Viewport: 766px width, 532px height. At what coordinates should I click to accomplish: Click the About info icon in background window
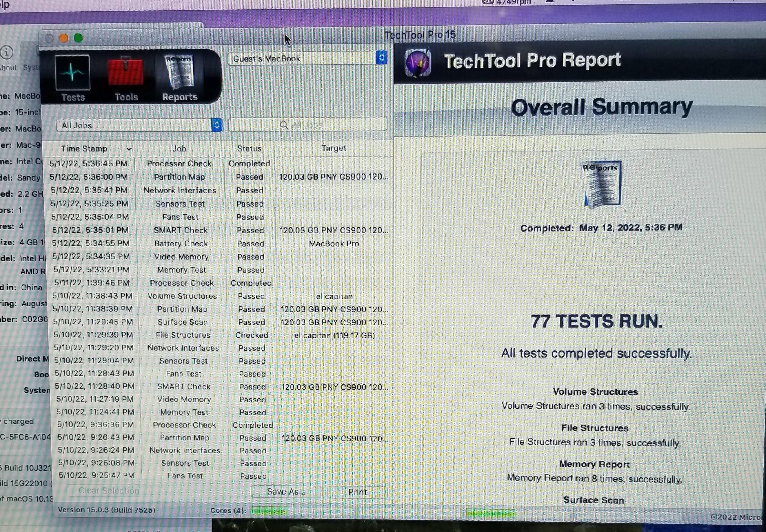(x=7, y=53)
